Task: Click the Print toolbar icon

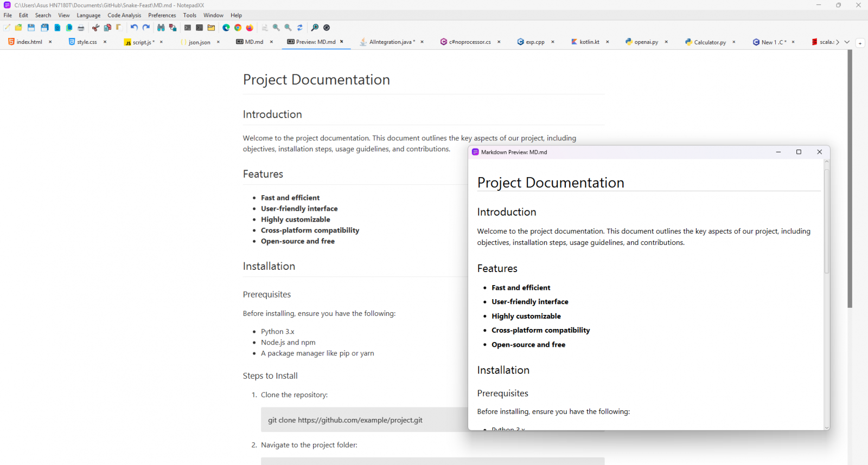Action: 81,28
